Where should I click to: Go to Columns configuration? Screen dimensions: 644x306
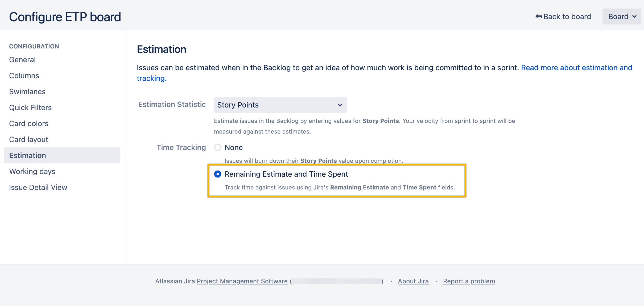pos(24,76)
